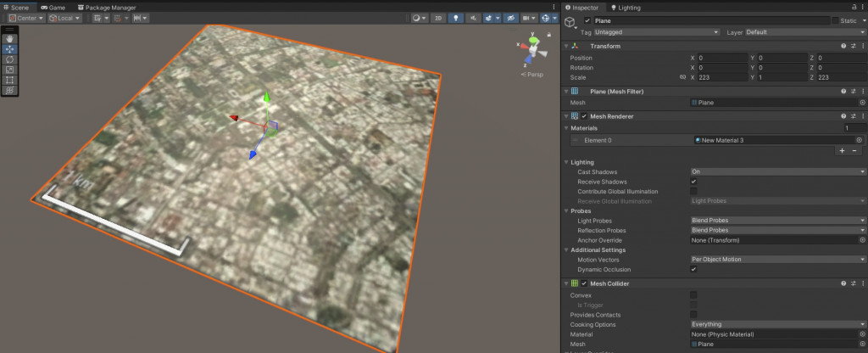Collapse the Transform component
This screenshot has width=868, height=353.
tap(566, 46)
